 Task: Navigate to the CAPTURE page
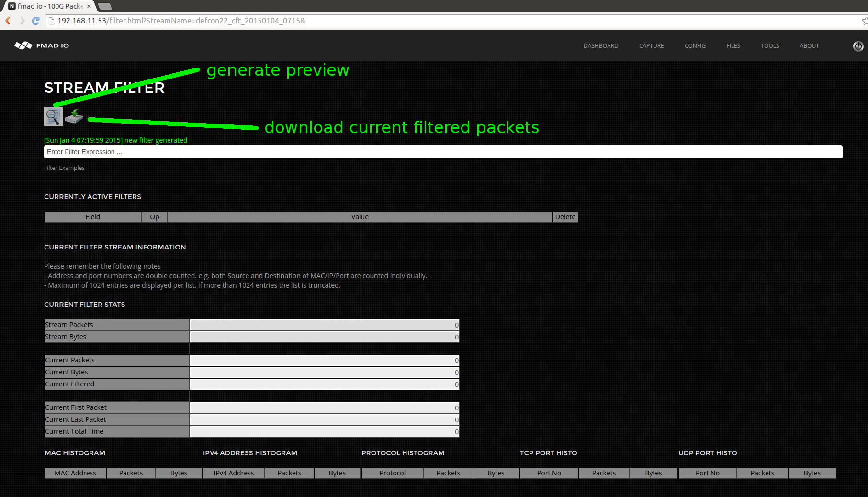651,45
